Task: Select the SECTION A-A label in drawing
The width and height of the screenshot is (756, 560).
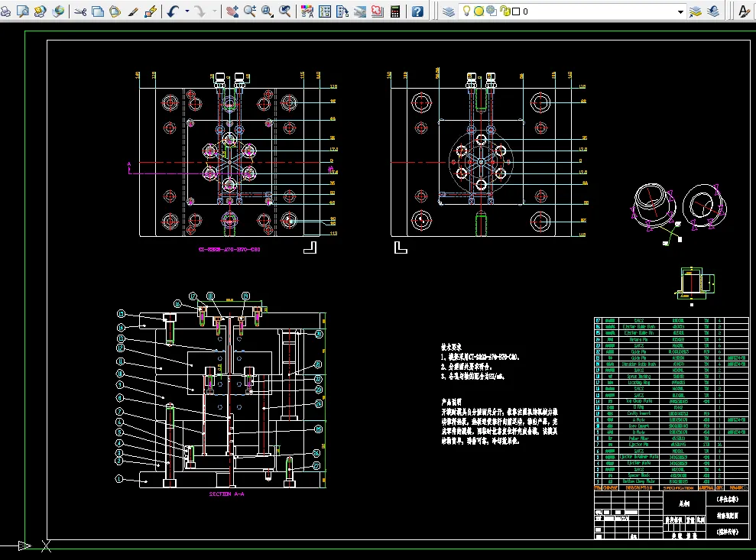Action: (226, 494)
